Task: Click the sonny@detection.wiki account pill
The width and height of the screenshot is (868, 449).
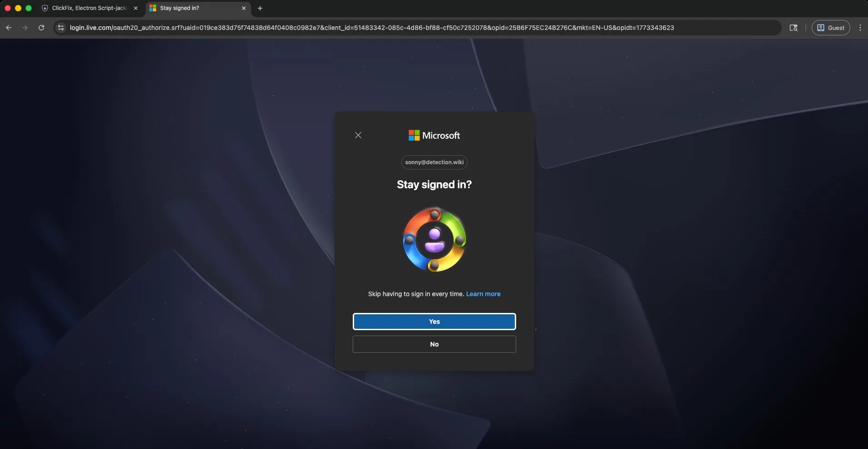Action: point(434,162)
